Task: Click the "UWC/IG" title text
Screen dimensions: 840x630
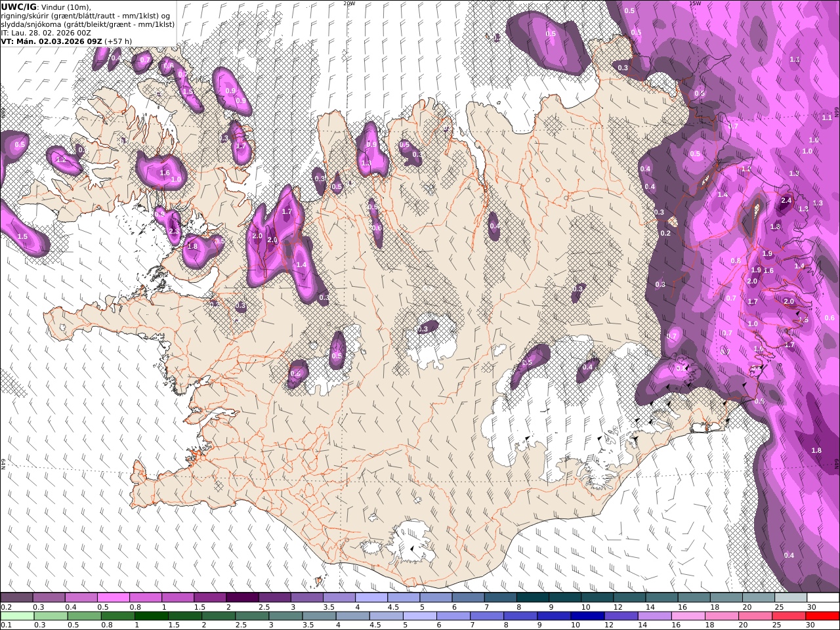Action: click(18, 7)
